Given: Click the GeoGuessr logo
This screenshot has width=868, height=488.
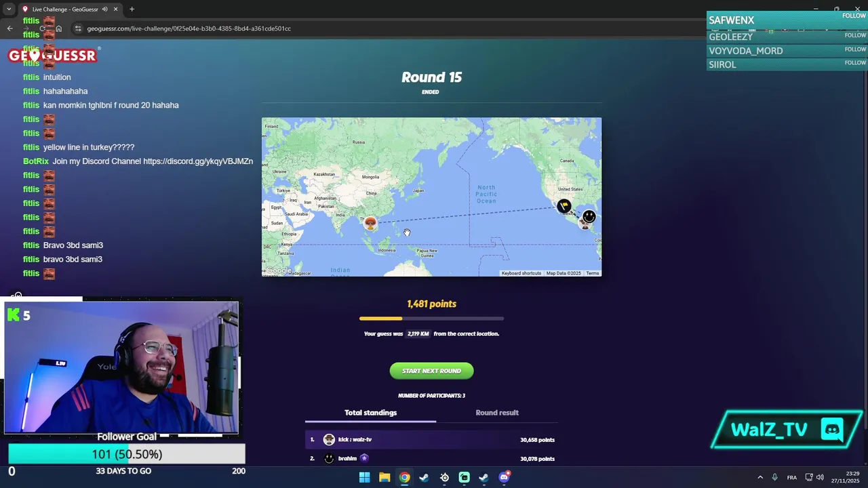Looking at the screenshot, I should pos(54,55).
